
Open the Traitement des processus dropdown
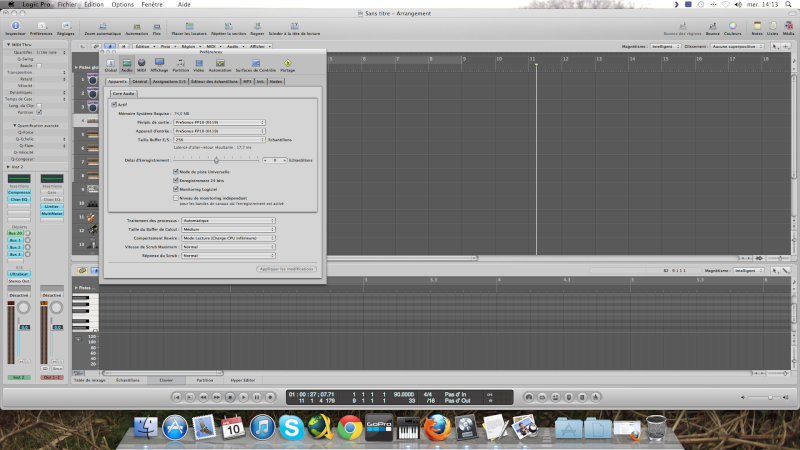pyautogui.click(x=229, y=220)
